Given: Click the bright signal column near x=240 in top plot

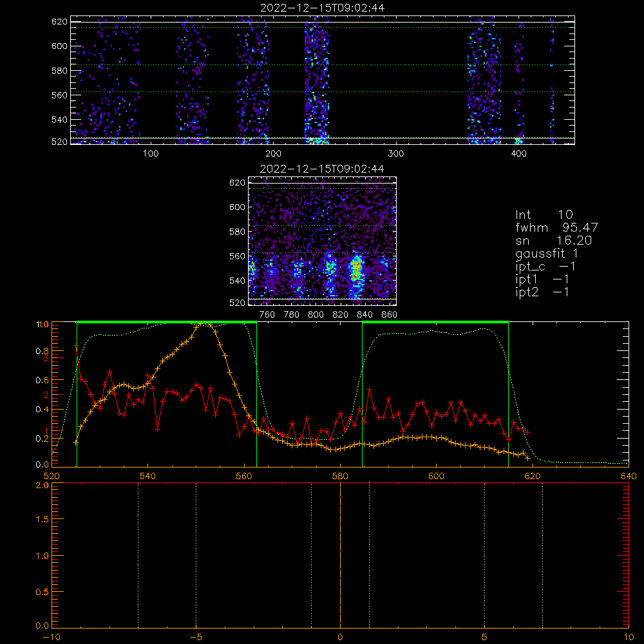Looking at the screenshot, I should 316,80.
